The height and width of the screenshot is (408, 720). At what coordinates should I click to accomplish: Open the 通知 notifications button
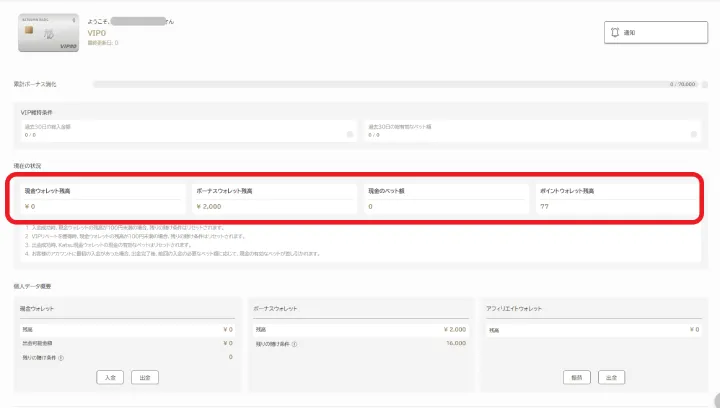point(656,33)
